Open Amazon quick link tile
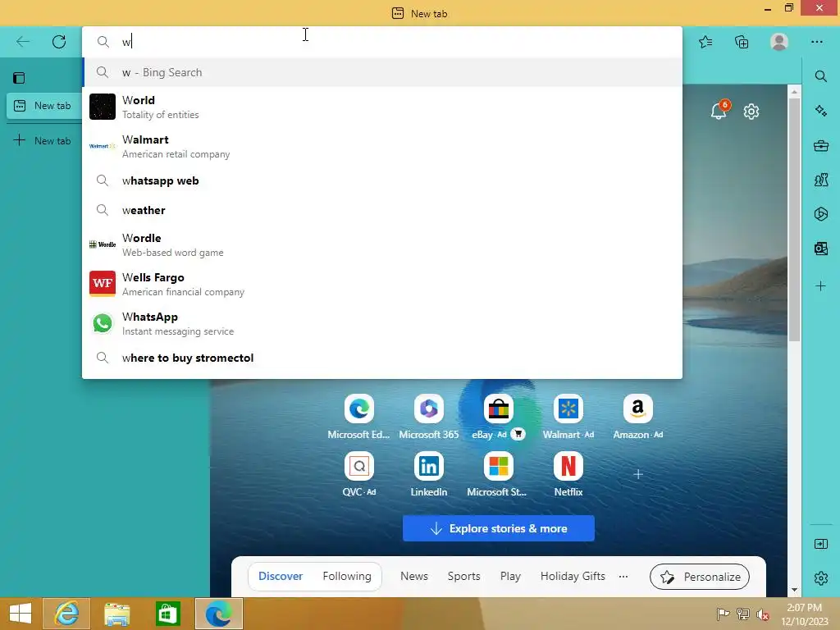Viewport: 840px width, 630px height. click(x=638, y=417)
